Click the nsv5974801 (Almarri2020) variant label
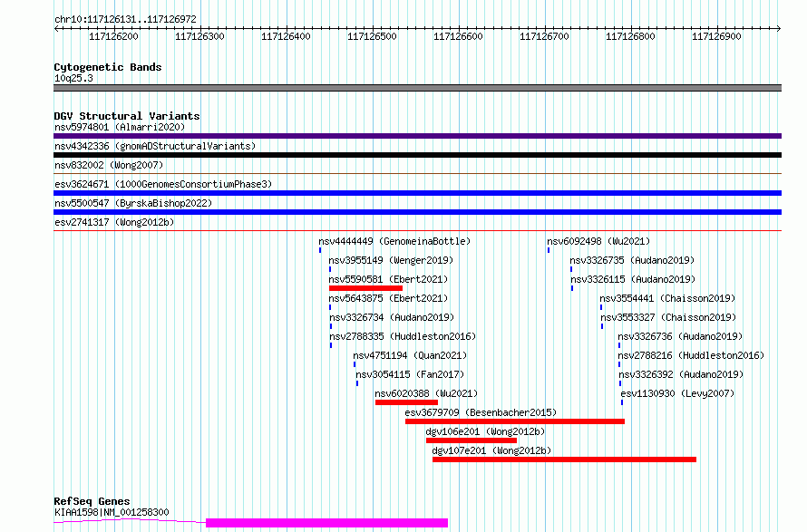The width and height of the screenshot is (807, 532). (120, 127)
